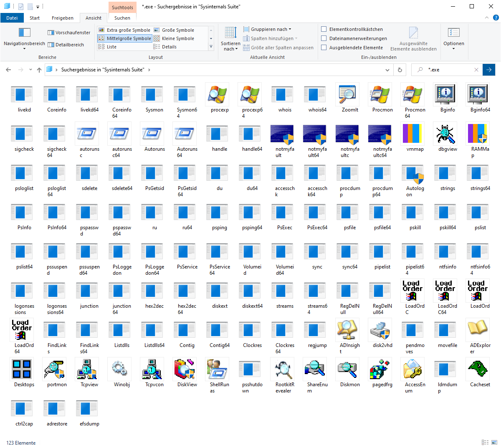Click Größe aller Spalten anpassen
Viewport: 501px width, 448px height.
(x=278, y=48)
